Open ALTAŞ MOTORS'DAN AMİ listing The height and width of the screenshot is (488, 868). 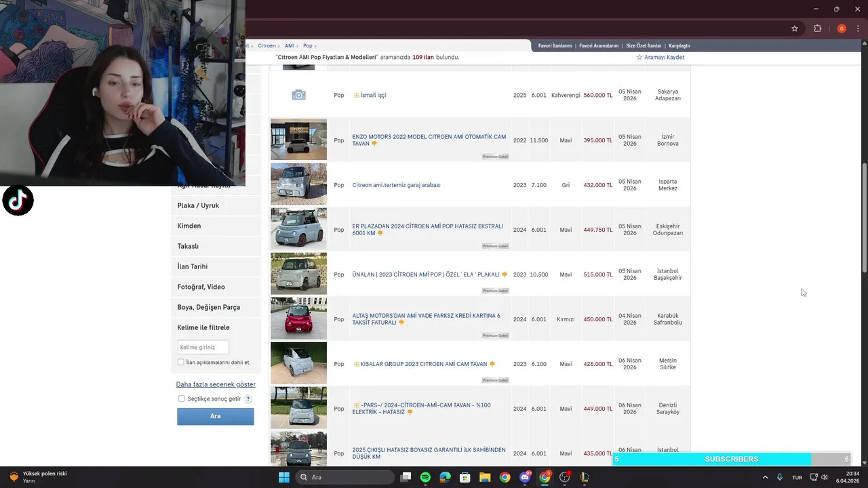coord(426,319)
